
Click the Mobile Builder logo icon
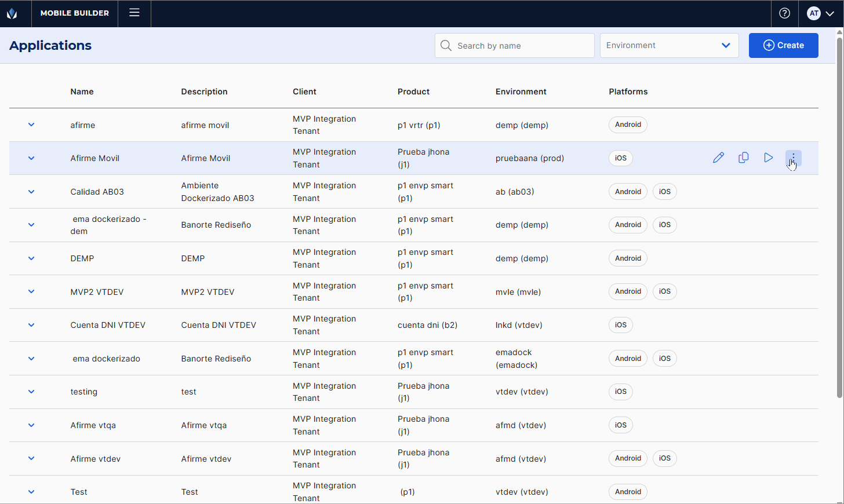point(12,13)
